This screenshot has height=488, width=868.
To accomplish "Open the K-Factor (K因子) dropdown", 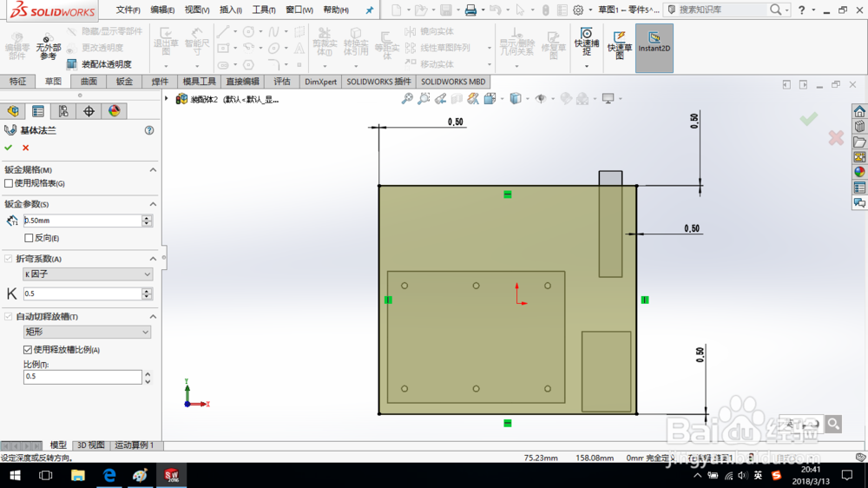I will (88, 274).
